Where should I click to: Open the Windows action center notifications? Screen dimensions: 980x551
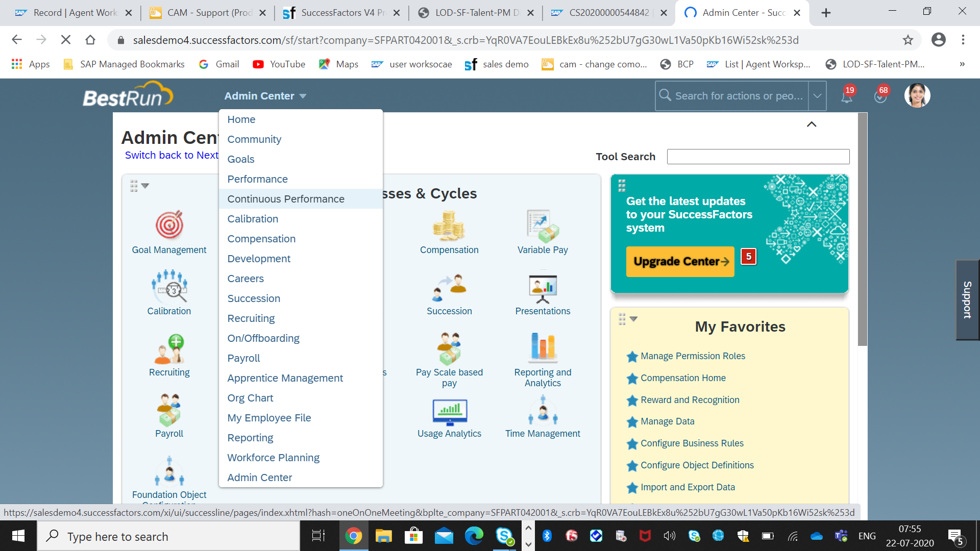click(955, 536)
